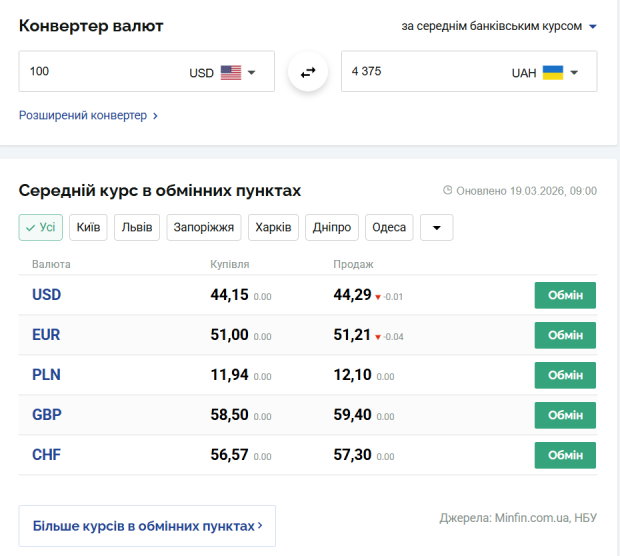The image size is (620, 556).
Task: Select the Усі cities filter
Action: point(41,228)
